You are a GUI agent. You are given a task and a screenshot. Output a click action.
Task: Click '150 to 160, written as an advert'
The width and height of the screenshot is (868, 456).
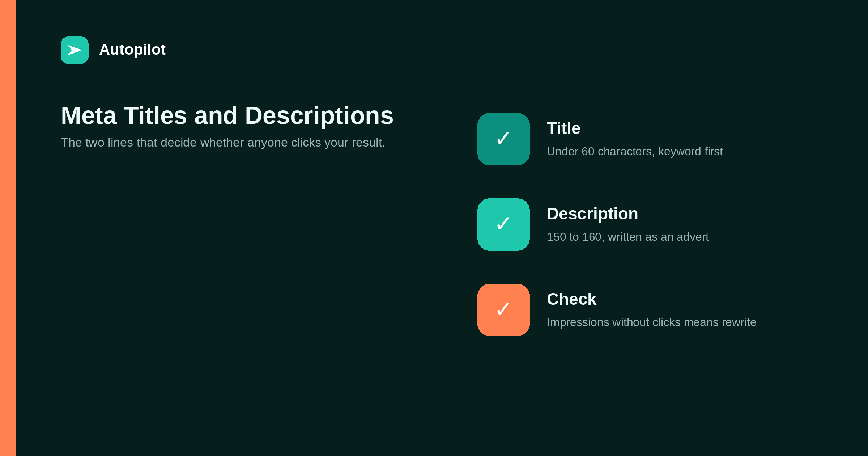(x=627, y=237)
